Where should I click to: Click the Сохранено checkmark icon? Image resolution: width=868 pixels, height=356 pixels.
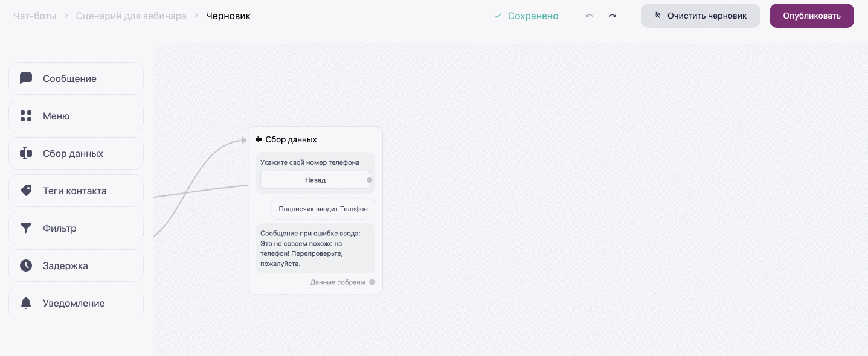point(498,16)
